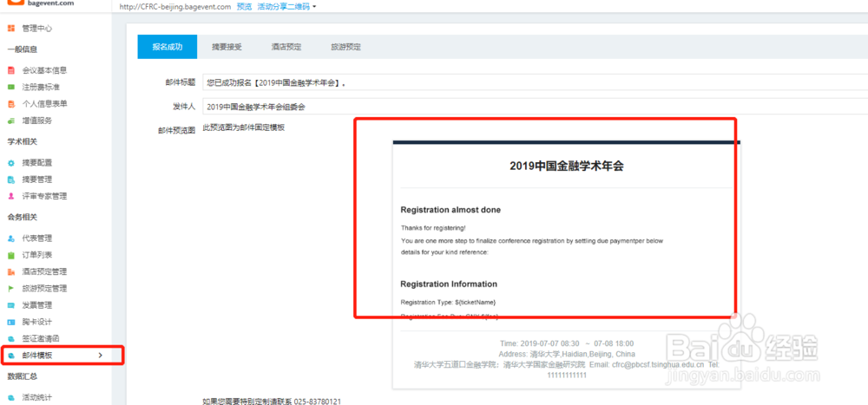This screenshot has height=405, width=868.
Task: Click the 摘要配置 gear icon
Action: click(11, 163)
